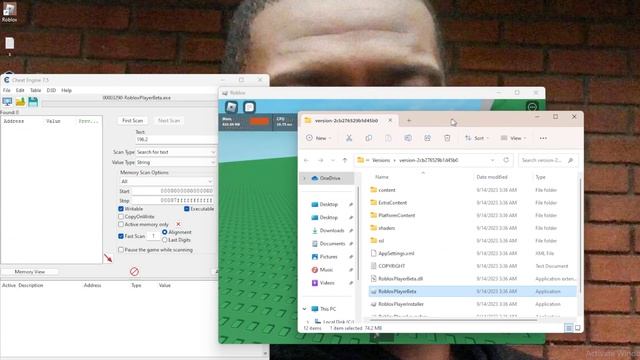Open Cheat Engine D3D menu
This screenshot has width=640, height=360.
51,90
